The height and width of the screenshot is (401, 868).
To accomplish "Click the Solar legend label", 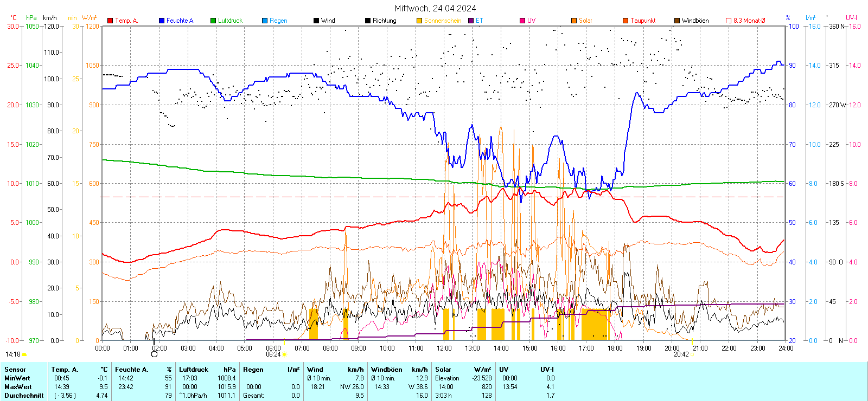I will click(585, 21).
